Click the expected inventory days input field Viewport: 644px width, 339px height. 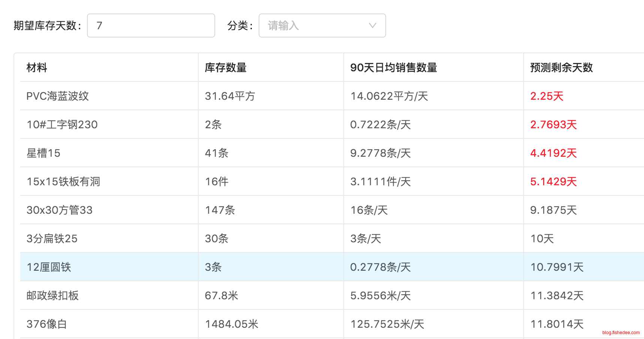coord(151,25)
